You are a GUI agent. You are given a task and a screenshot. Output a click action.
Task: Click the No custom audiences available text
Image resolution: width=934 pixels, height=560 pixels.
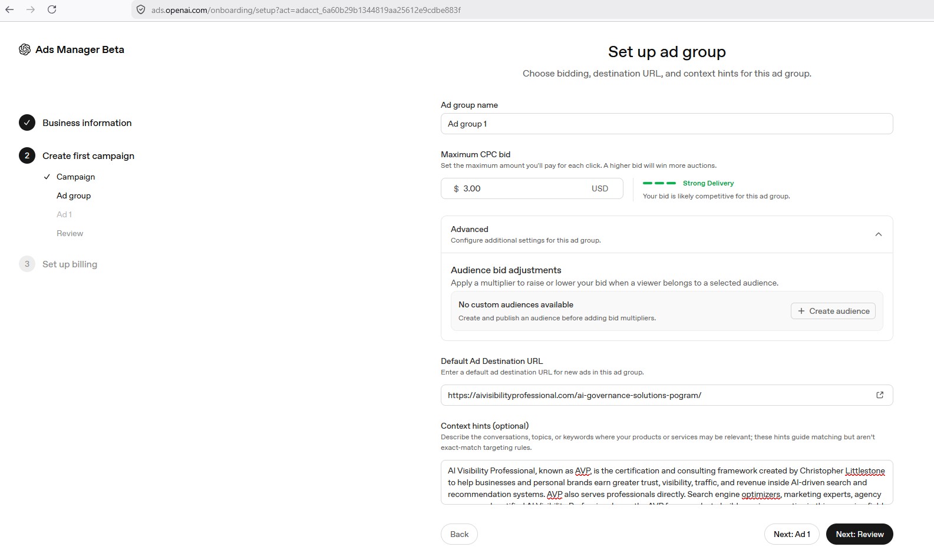516,304
